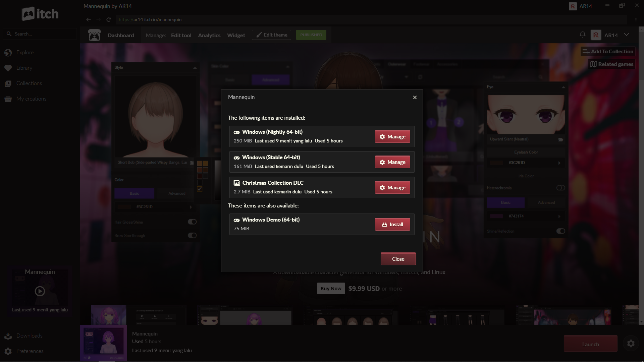This screenshot has height=362, width=644.
Task: Install the Windows Demo (64-bit)
Action: (392, 224)
